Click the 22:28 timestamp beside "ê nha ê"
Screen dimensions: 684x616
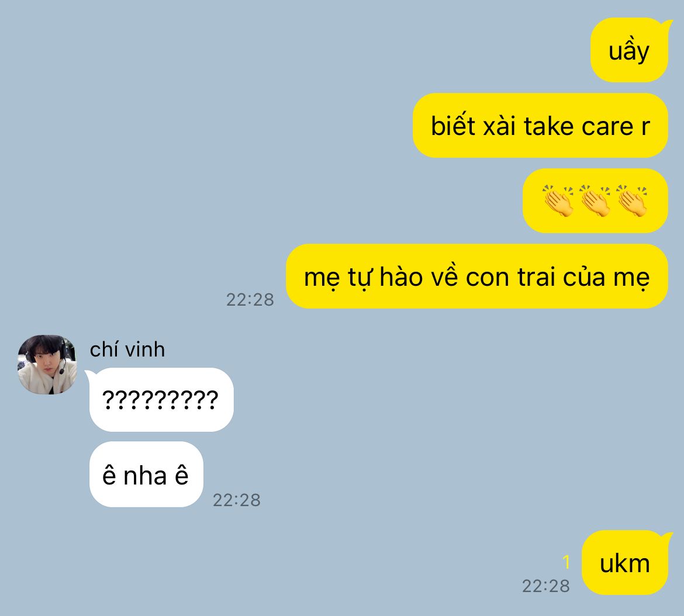coord(236,500)
